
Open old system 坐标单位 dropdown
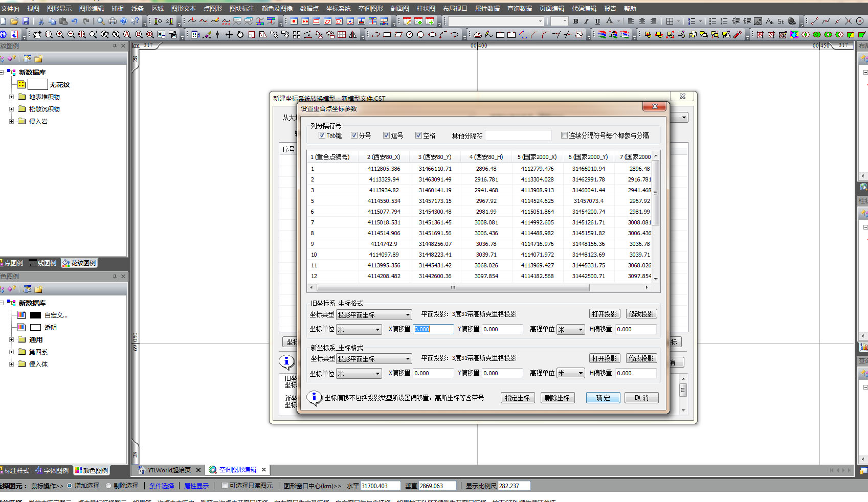pyautogui.click(x=359, y=330)
